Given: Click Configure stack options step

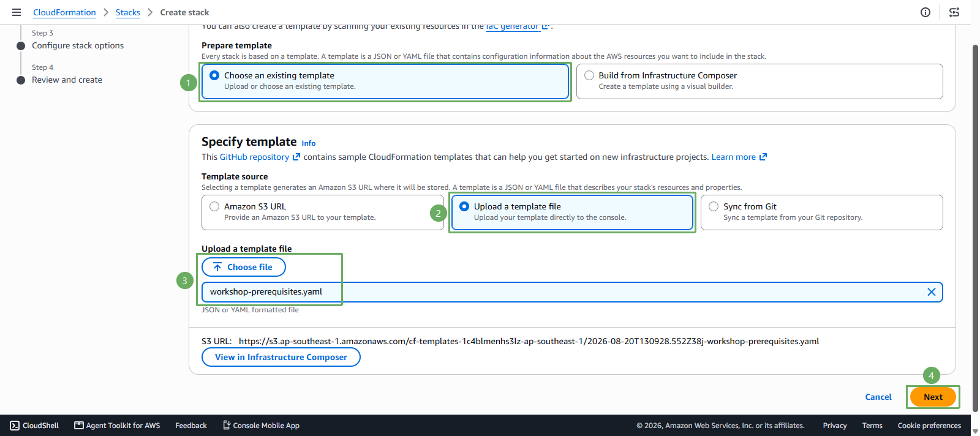Looking at the screenshot, I should (x=78, y=45).
